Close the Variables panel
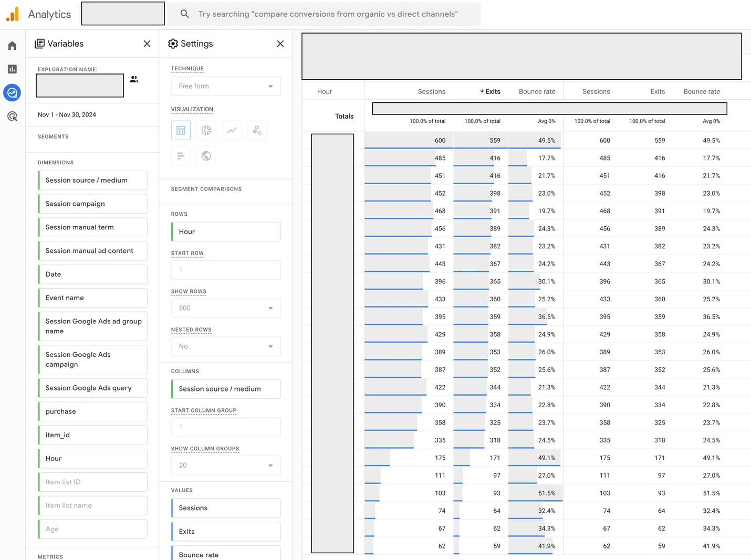The image size is (751, 560). (147, 44)
